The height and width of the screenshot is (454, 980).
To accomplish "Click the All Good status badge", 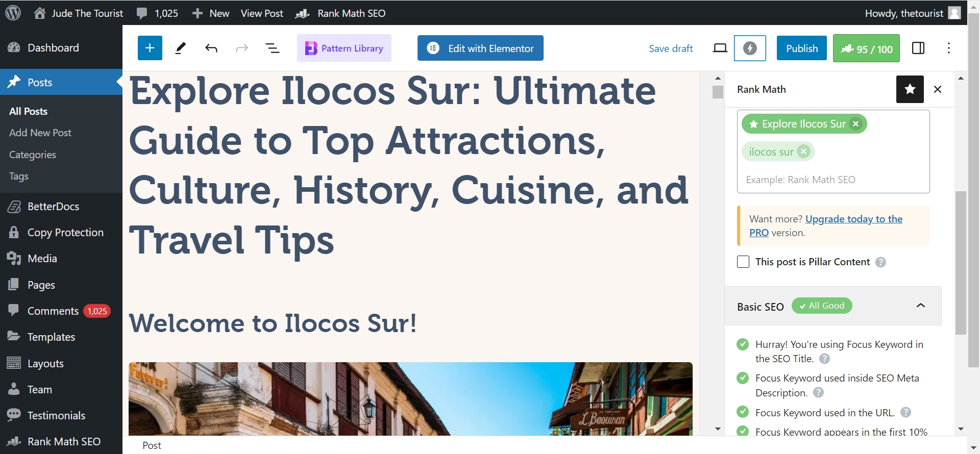I will point(822,306).
